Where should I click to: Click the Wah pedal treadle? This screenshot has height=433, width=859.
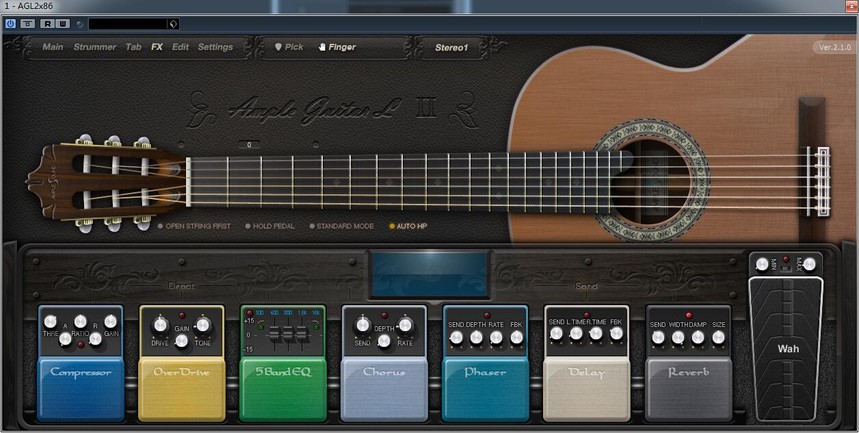(786, 349)
